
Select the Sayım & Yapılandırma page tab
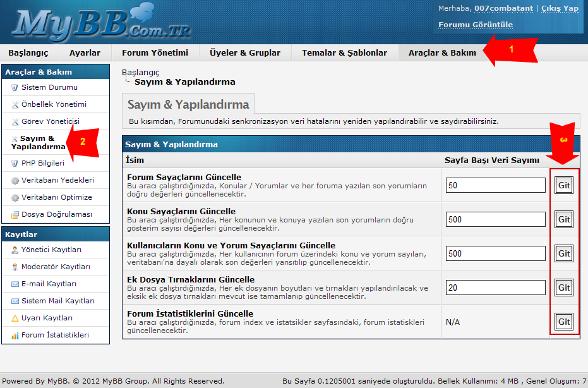[188, 104]
